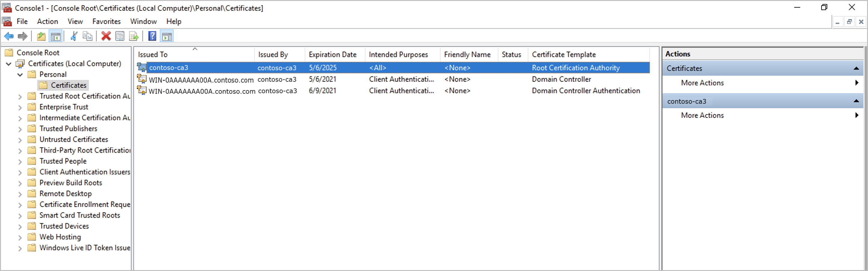Toggle the Show/Hide Action Pane icon

click(167, 36)
